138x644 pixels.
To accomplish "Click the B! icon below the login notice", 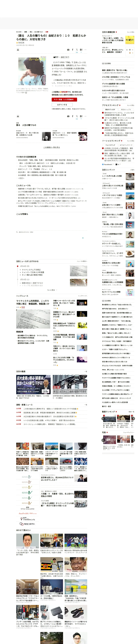I will click(x=81, y=116).
